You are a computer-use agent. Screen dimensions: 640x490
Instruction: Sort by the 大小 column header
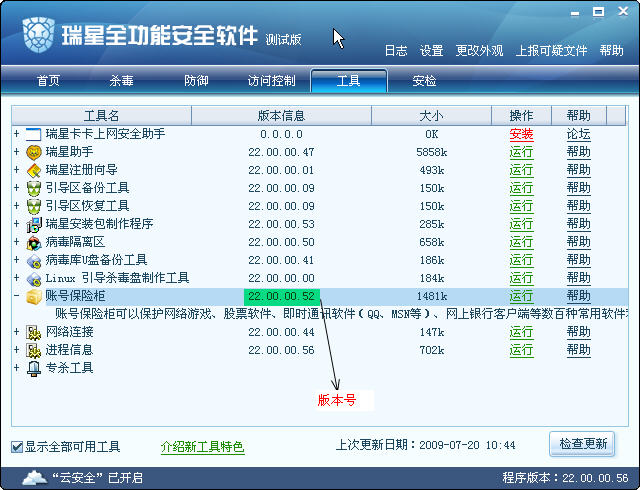tap(431, 116)
